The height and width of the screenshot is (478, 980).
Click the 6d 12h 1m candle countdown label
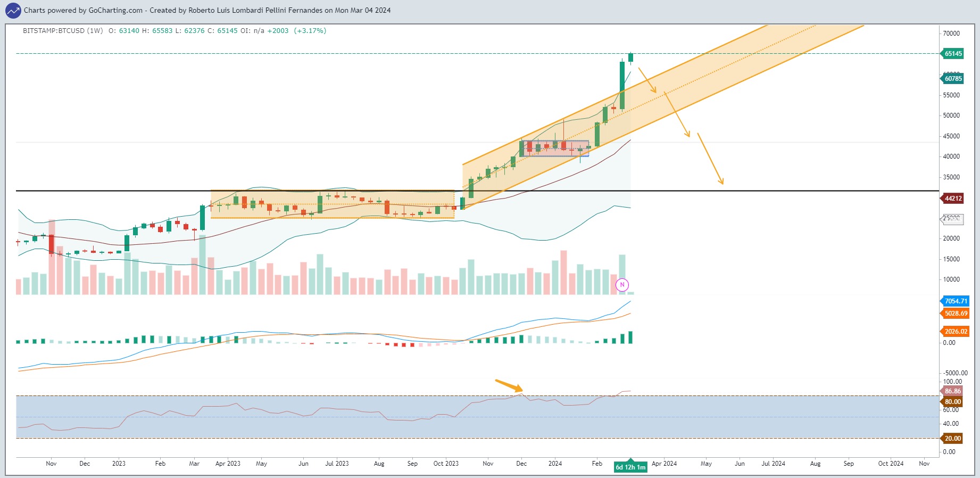(x=630, y=467)
